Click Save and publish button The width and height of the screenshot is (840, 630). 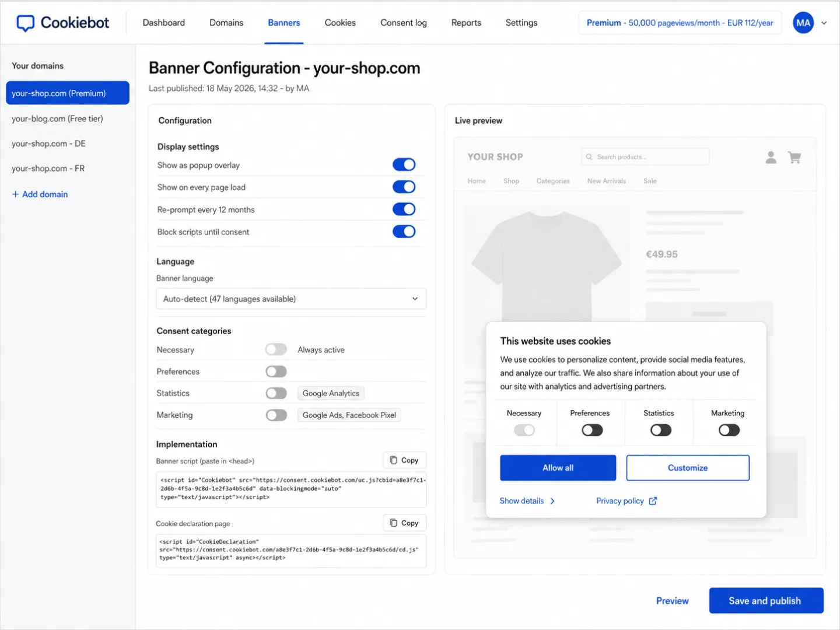coord(766,601)
